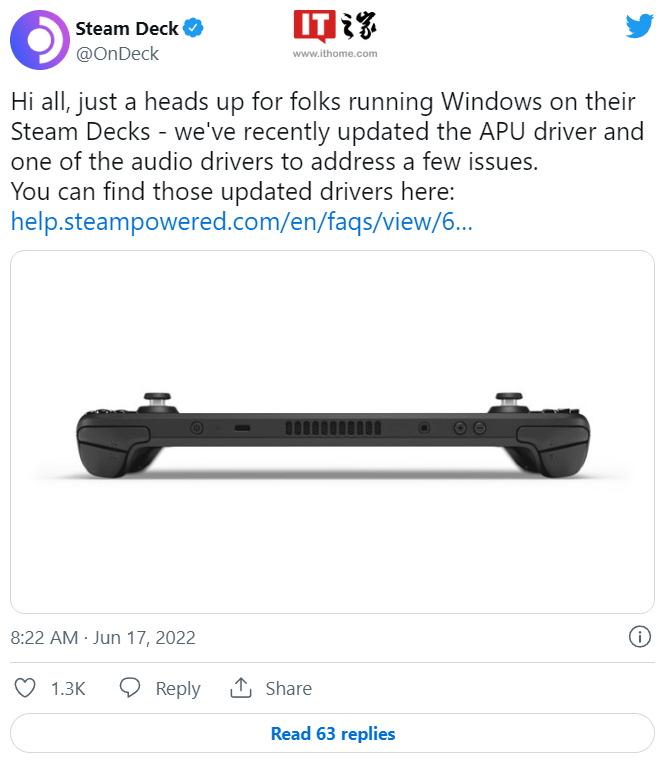Click the left thumbstick in the photo
670x763 pixels.
[x=156, y=399]
